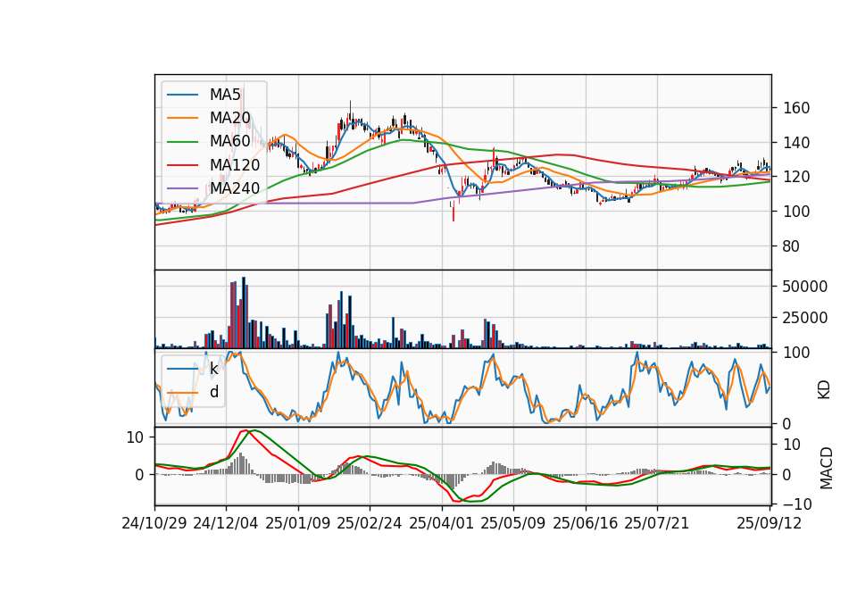Image resolution: width=857 pixels, height=616 pixels.
Task: Click the orange d line sample in legend
Action: point(182,393)
